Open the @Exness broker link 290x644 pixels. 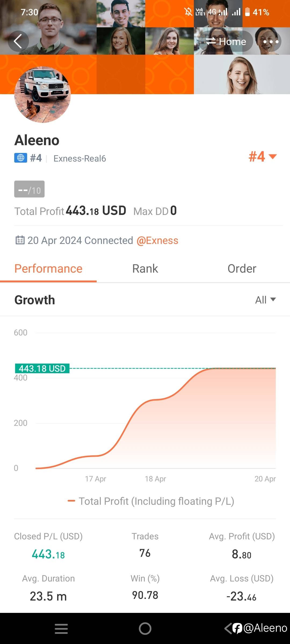[x=157, y=240]
